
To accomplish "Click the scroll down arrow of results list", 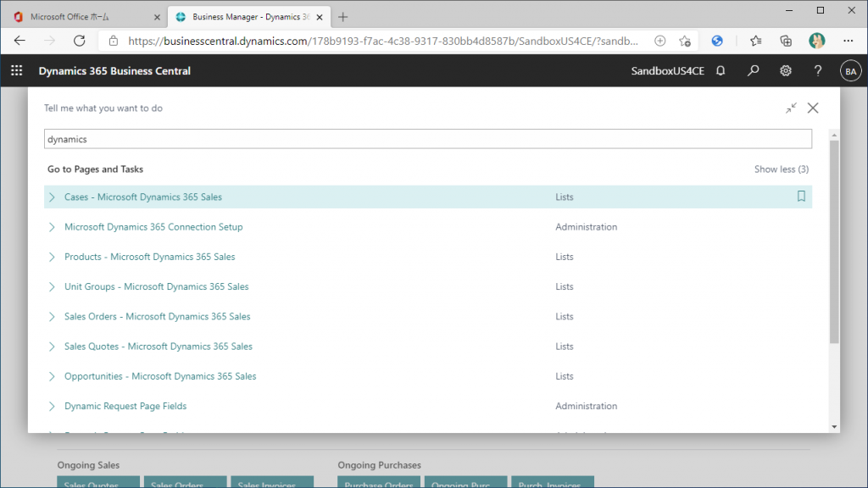I will click(x=834, y=427).
